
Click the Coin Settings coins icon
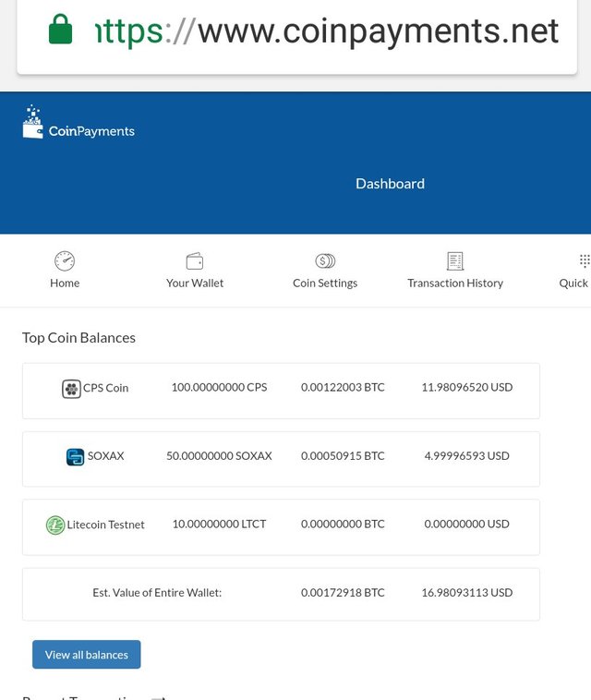click(325, 260)
